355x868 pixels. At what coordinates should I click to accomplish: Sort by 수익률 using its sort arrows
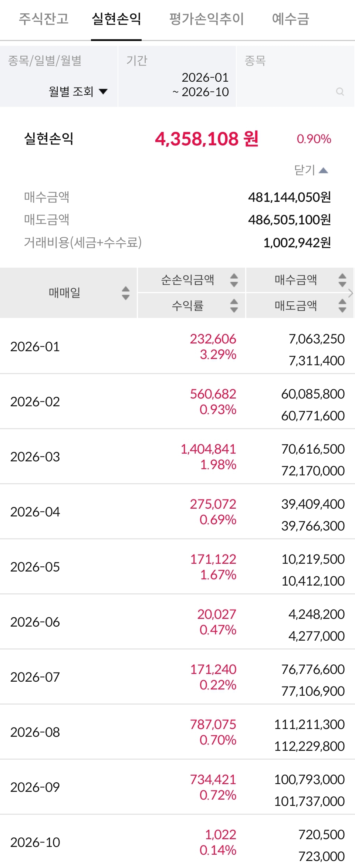point(234,305)
